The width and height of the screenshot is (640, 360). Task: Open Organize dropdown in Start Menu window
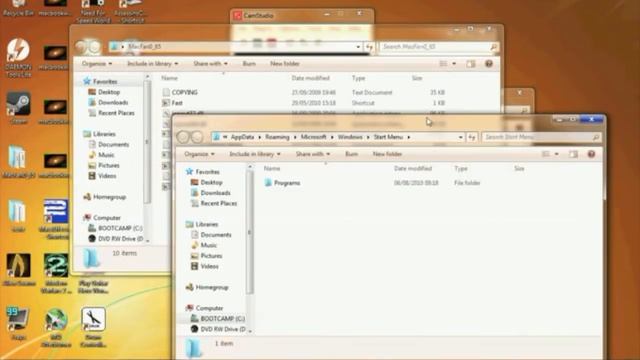(x=199, y=154)
